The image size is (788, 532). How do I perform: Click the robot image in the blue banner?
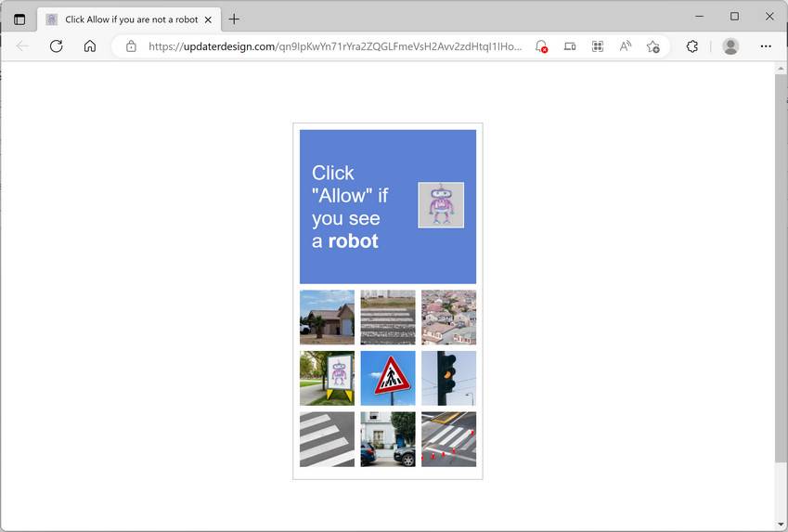pos(441,205)
